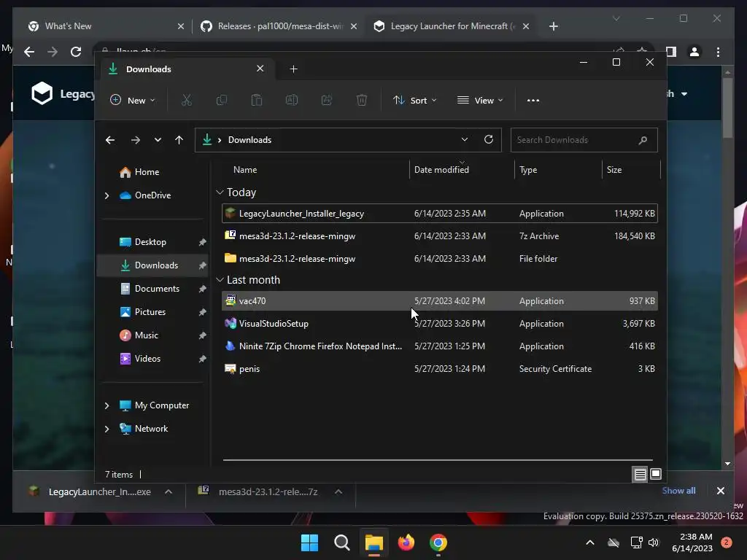Sort by Size column header

(x=631, y=170)
